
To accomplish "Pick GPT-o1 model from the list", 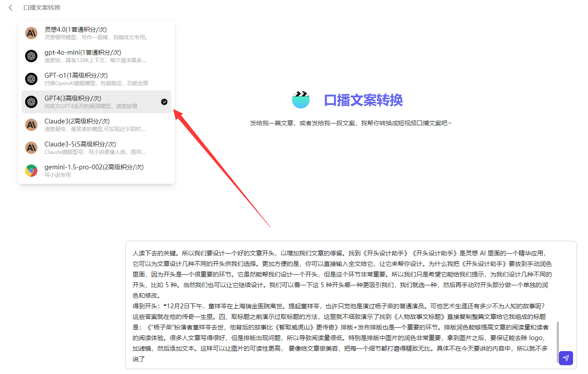I will click(x=96, y=79).
